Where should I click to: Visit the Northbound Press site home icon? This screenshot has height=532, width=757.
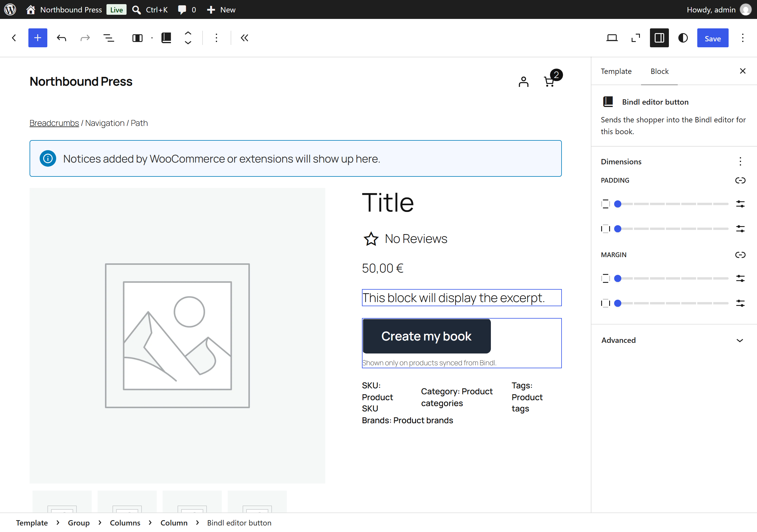(31, 9)
